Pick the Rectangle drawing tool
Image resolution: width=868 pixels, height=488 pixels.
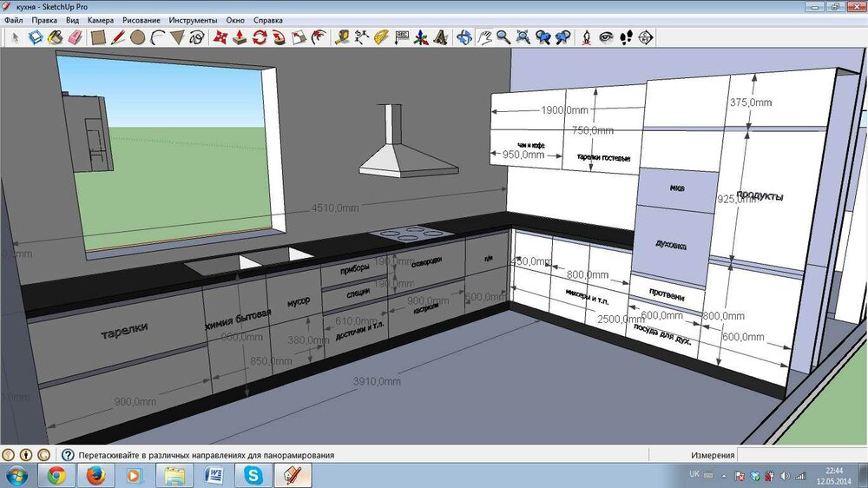tap(98, 37)
